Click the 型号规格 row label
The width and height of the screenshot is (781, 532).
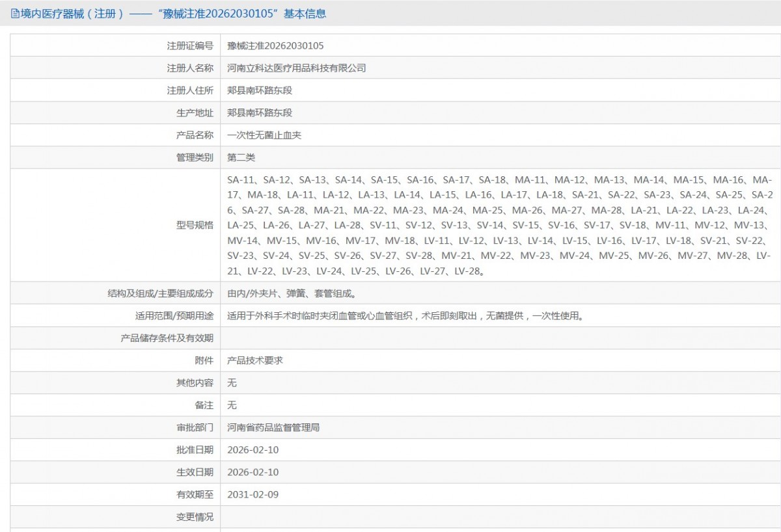194,225
